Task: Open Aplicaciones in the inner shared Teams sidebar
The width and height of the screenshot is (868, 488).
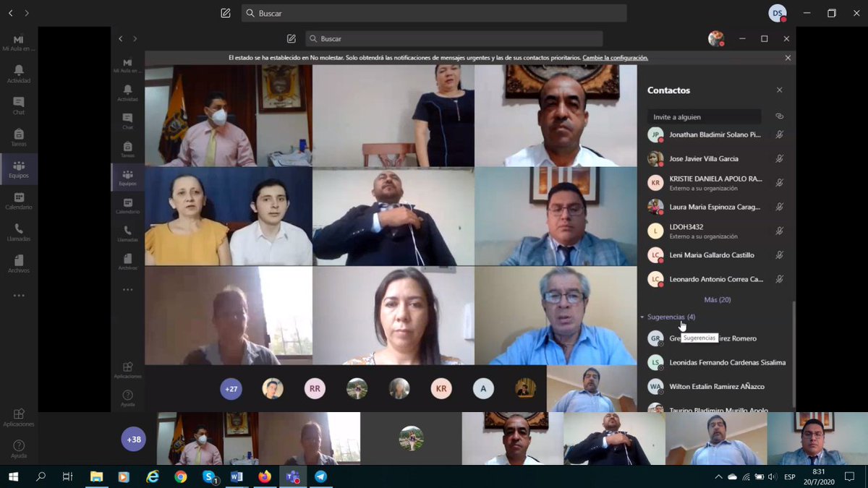Action: (x=127, y=370)
